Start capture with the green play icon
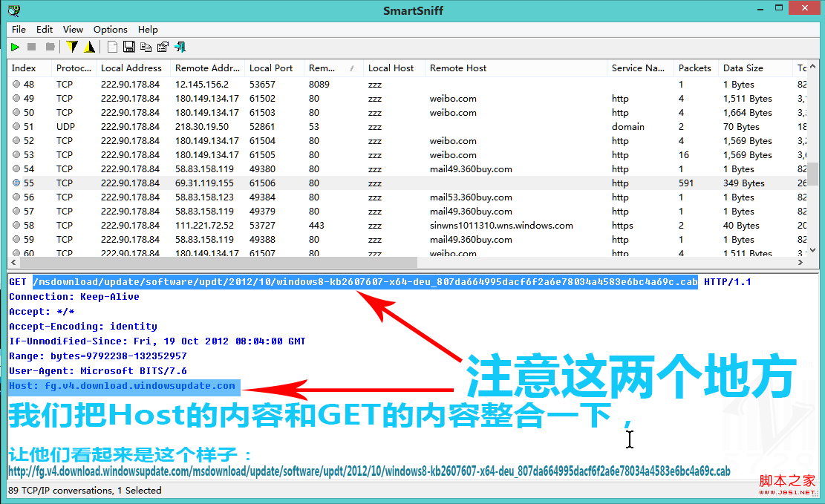 (16, 48)
